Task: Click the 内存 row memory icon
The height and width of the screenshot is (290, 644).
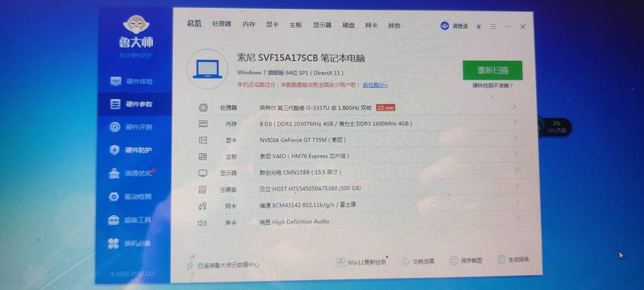Action: [203, 124]
